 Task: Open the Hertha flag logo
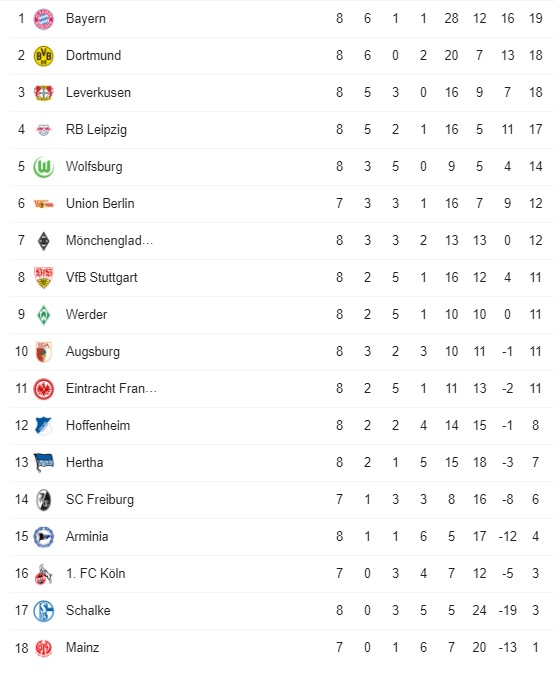[x=44, y=463]
